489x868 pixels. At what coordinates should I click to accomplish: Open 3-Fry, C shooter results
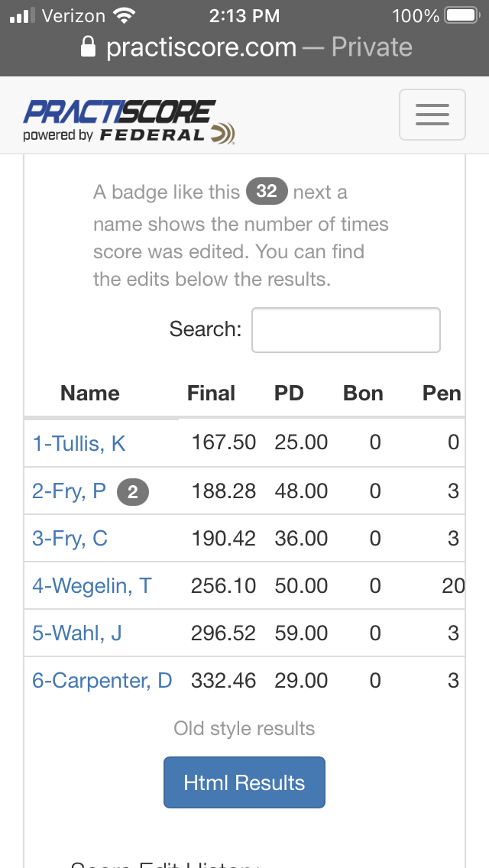tap(70, 539)
